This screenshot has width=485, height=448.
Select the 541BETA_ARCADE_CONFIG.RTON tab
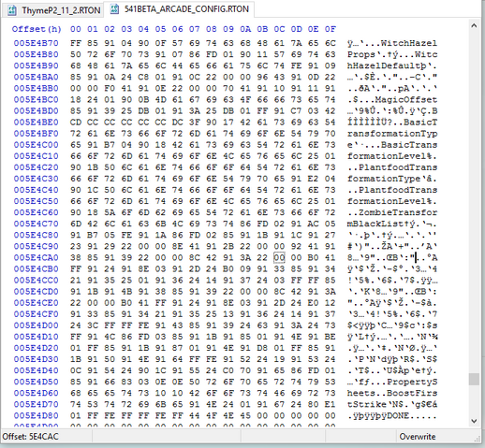(179, 9)
